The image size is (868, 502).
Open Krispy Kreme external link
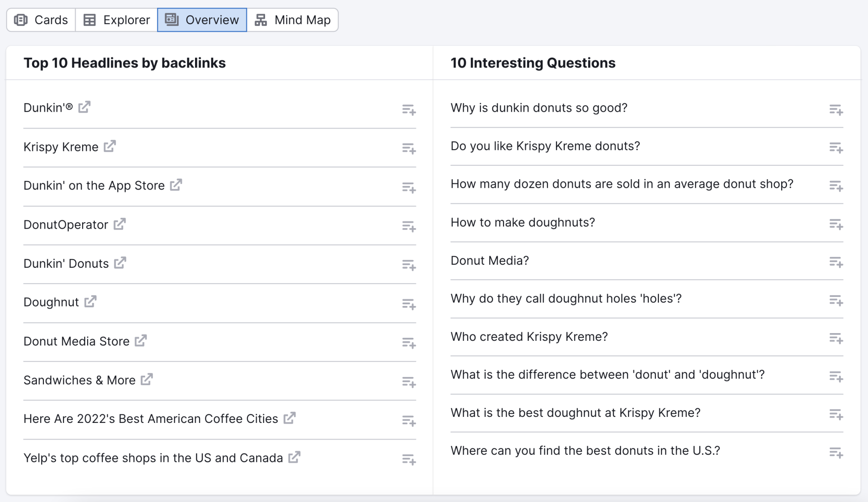click(109, 146)
